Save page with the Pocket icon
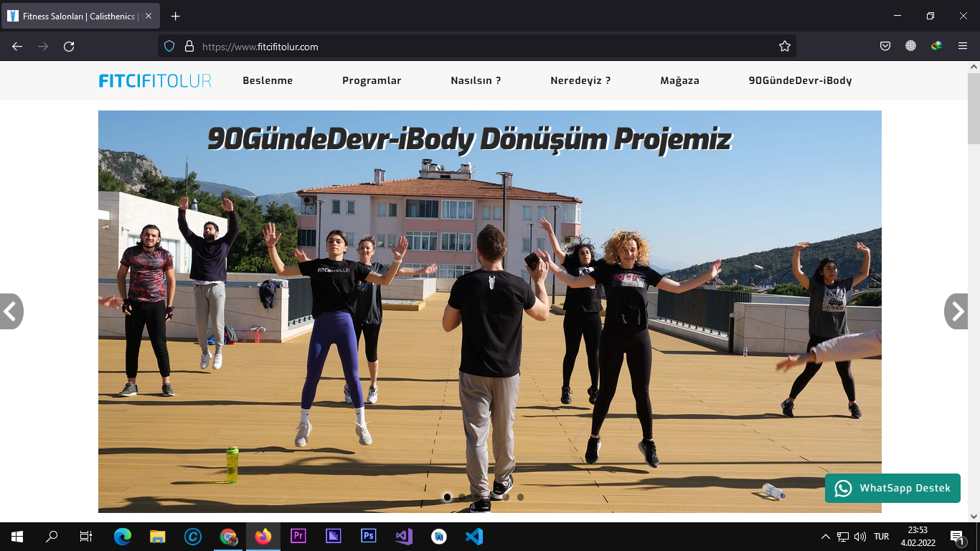 (x=885, y=46)
